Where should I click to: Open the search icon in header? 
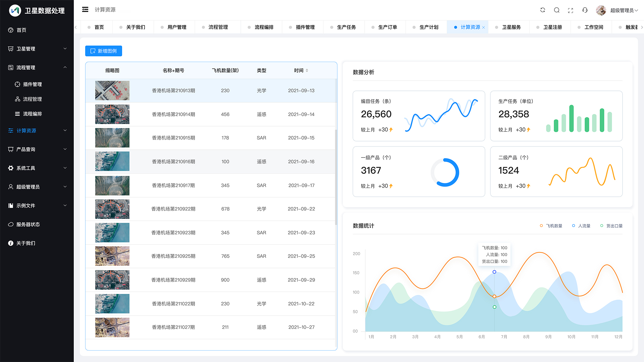click(557, 10)
